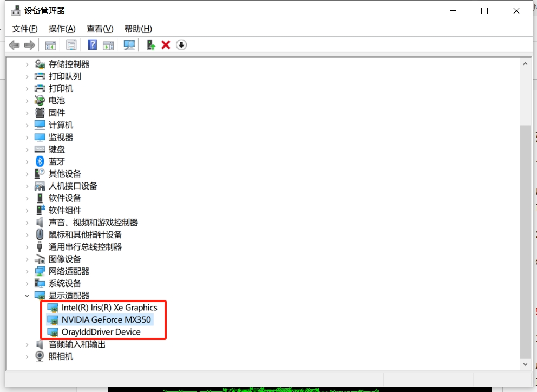Click the vertical scrollbar thumb
This screenshot has width=537, height=392.
coord(525,241)
